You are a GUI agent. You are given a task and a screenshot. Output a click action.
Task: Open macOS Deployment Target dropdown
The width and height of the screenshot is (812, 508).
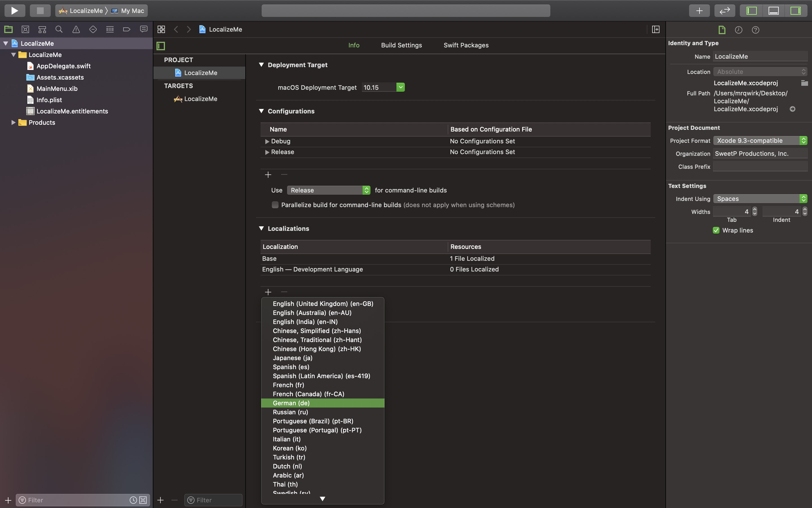pyautogui.click(x=400, y=87)
